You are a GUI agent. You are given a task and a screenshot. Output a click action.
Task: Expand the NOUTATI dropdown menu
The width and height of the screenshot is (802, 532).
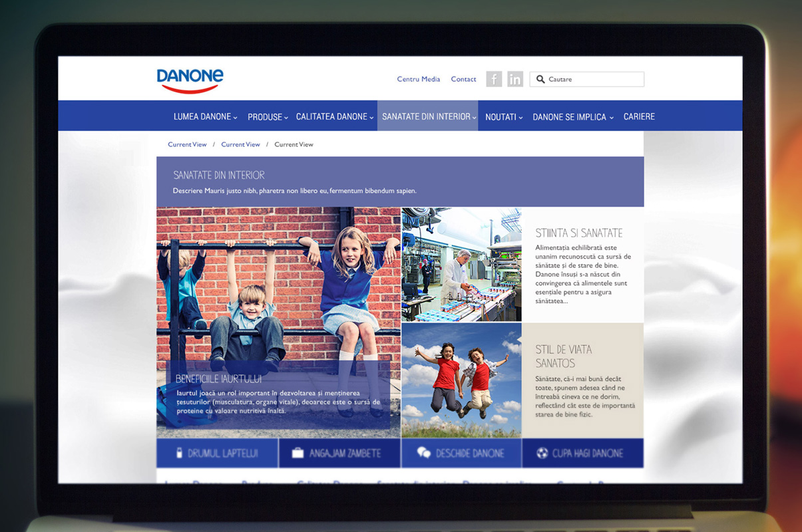tap(503, 116)
